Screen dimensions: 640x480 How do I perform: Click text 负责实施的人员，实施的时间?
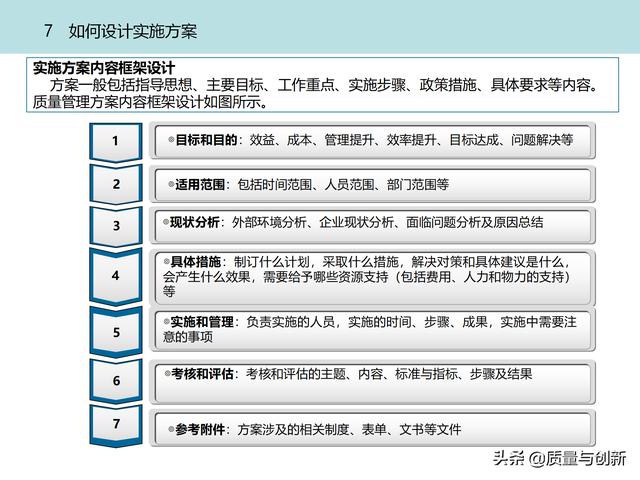[329, 322]
